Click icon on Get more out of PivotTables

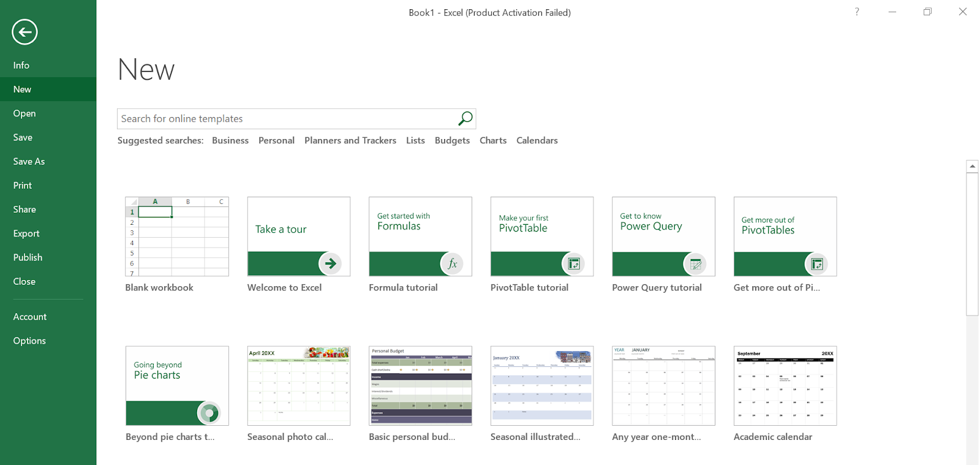click(816, 263)
